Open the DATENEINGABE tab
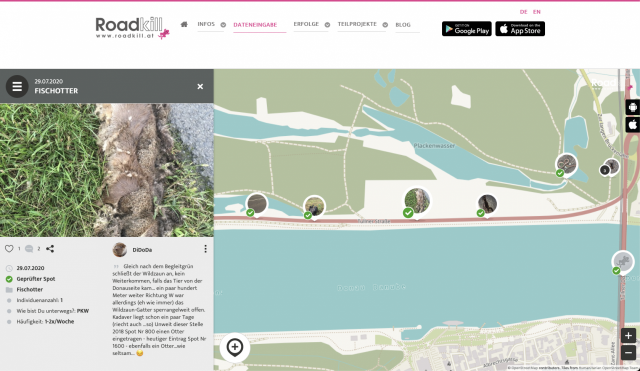 click(255, 25)
